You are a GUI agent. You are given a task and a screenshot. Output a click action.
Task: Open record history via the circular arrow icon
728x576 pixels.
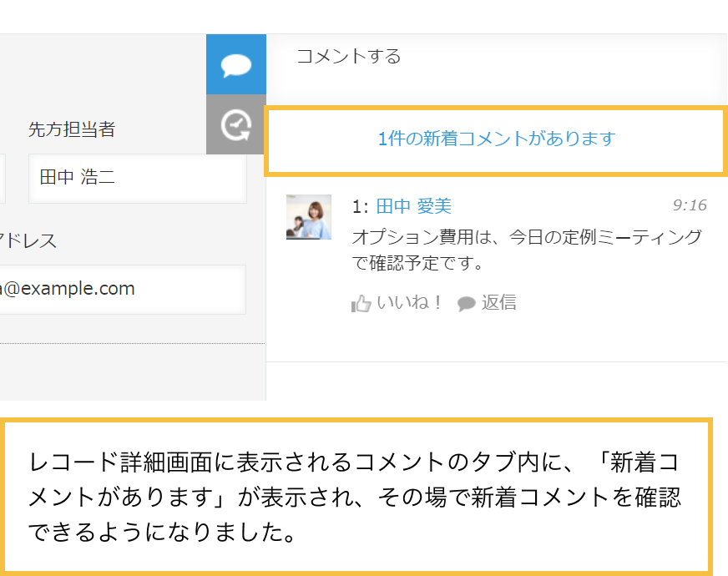[x=235, y=124]
